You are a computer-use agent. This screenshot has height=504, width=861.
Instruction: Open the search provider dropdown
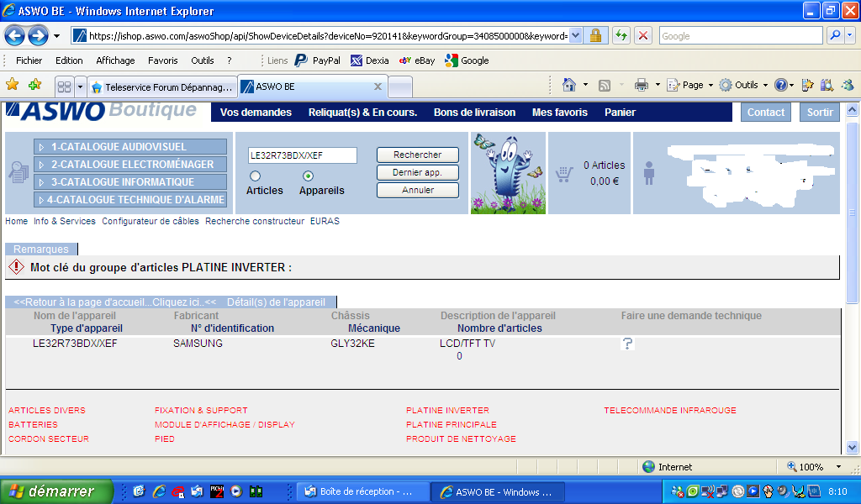849,36
